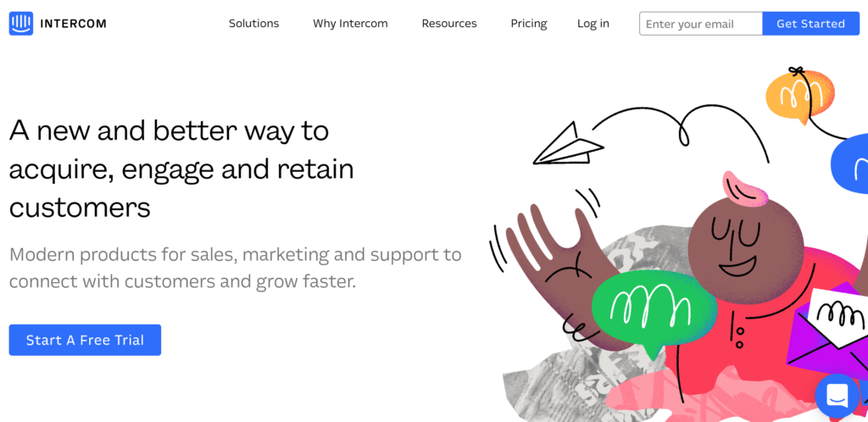Open the Intercom messenger chat bubble
Viewport: 868px width, 422px height.
[837, 396]
